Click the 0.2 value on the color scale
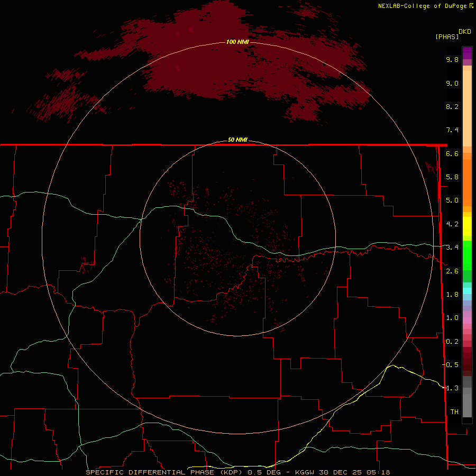The height and width of the screenshot is (476, 476). [x=452, y=342]
